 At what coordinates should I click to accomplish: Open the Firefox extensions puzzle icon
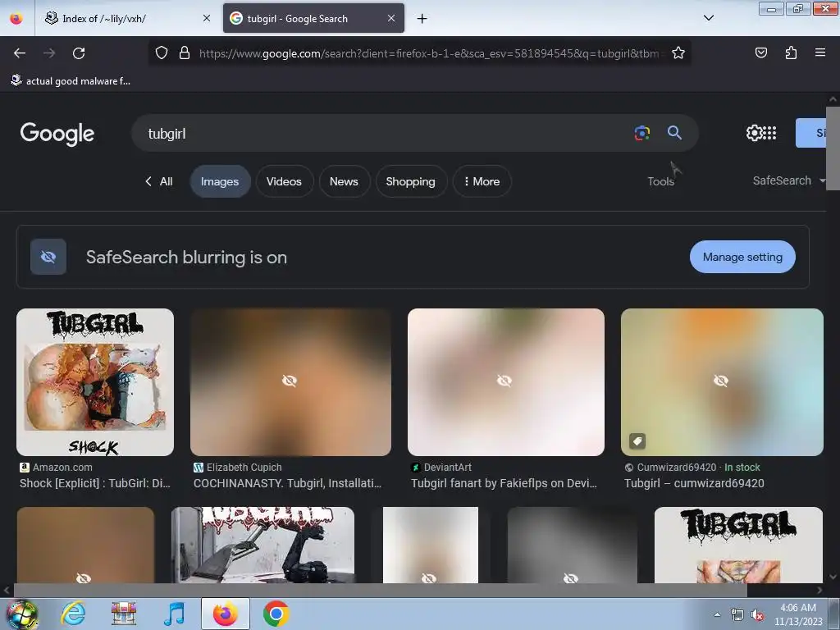click(791, 52)
